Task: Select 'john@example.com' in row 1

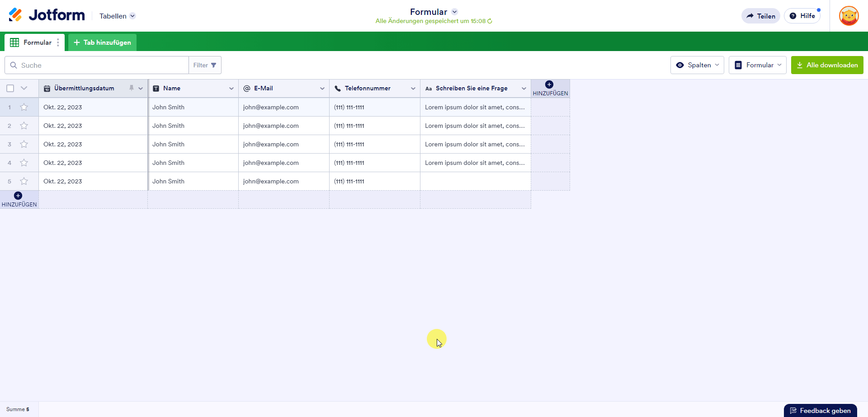Action: coord(284,107)
